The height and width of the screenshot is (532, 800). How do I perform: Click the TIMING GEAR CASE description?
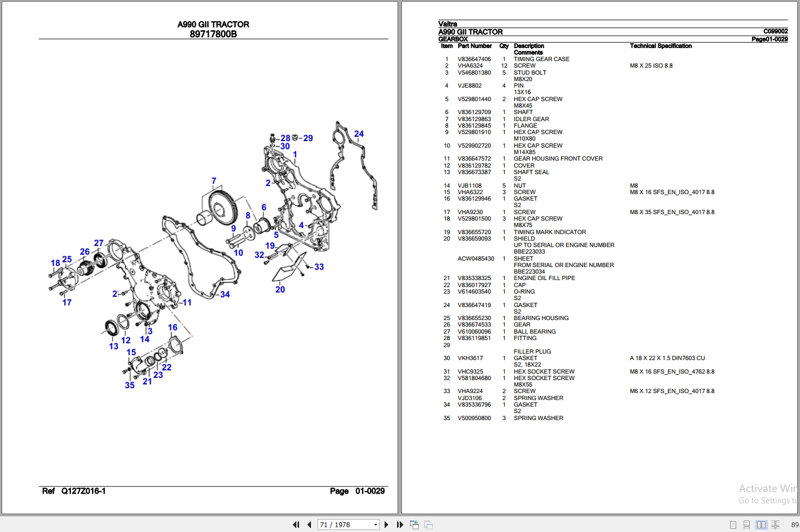[x=541, y=59]
